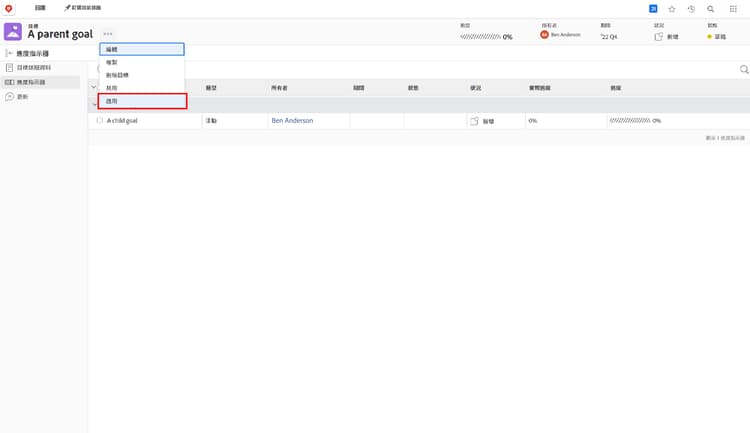Open the A child goal row name
Viewport: 750px width, 433px height.
(122, 121)
